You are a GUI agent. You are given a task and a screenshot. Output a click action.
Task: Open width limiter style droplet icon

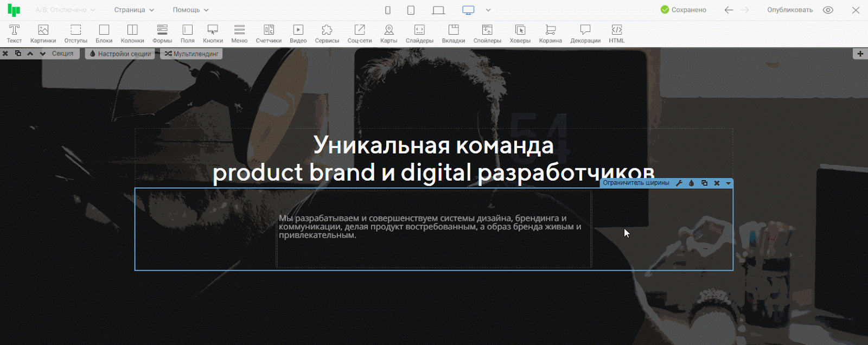coord(692,183)
